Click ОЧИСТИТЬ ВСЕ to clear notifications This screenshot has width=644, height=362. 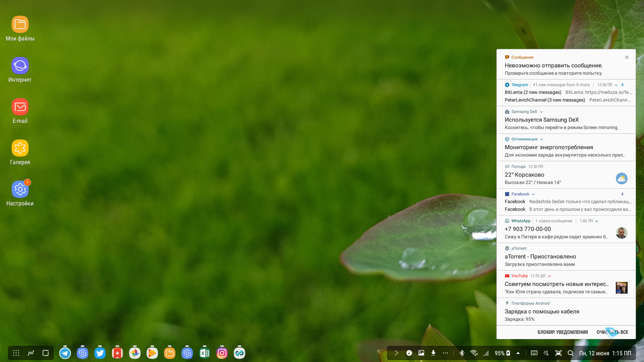pyautogui.click(x=612, y=332)
